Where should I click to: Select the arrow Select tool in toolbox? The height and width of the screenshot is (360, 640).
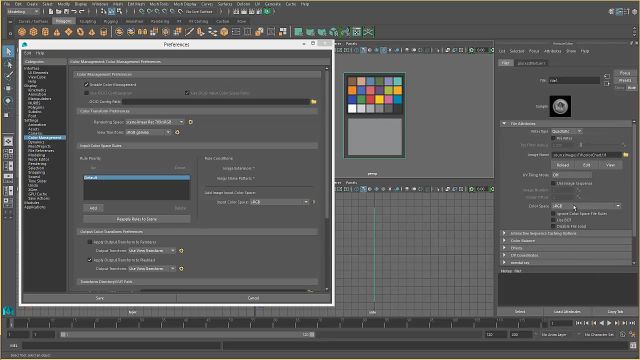(9, 51)
